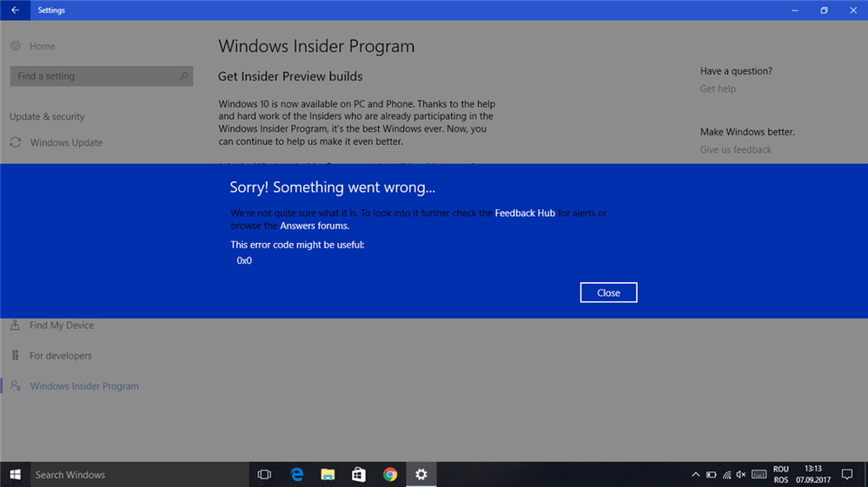Click the Settings gear taskbar icon

(421, 474)
